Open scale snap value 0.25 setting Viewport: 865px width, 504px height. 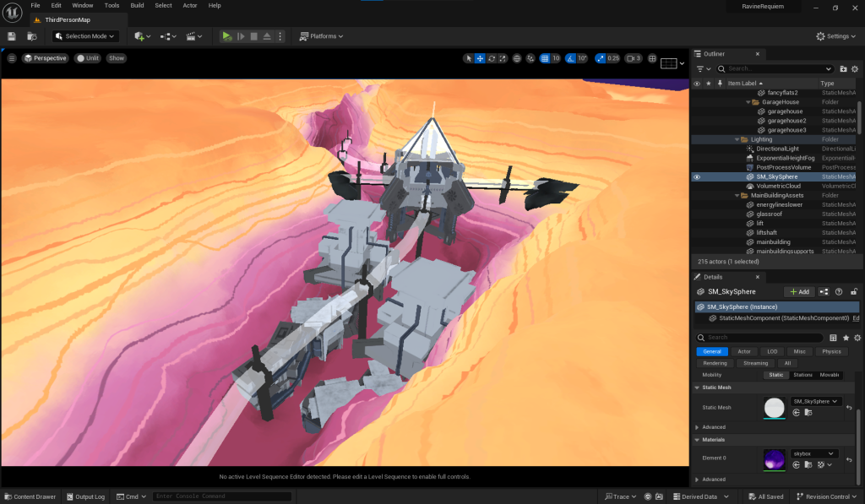613,58
